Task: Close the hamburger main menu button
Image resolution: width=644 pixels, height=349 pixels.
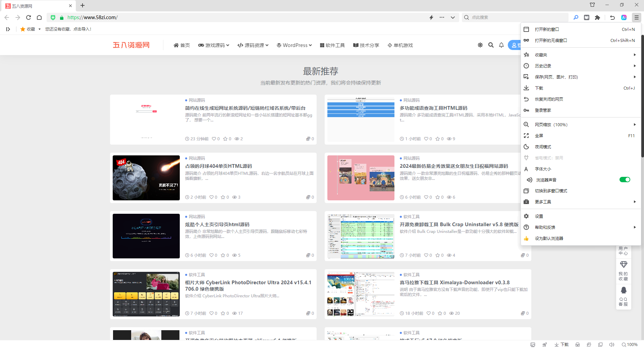Action: pos(636,17)
